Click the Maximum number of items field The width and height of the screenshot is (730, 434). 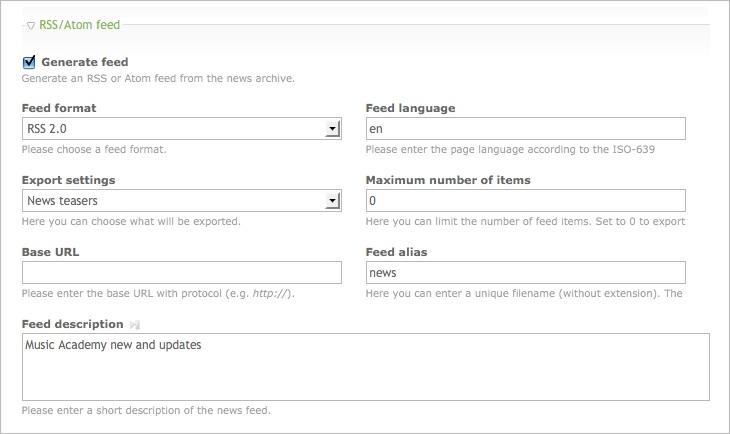pyautogui.click(x=526, y=201)
